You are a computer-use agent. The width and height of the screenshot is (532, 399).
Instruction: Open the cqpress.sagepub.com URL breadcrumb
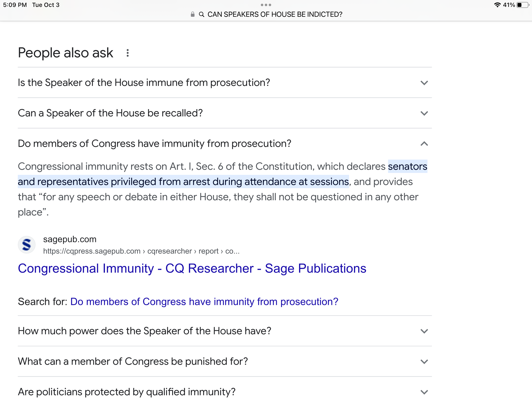(141, 251)
